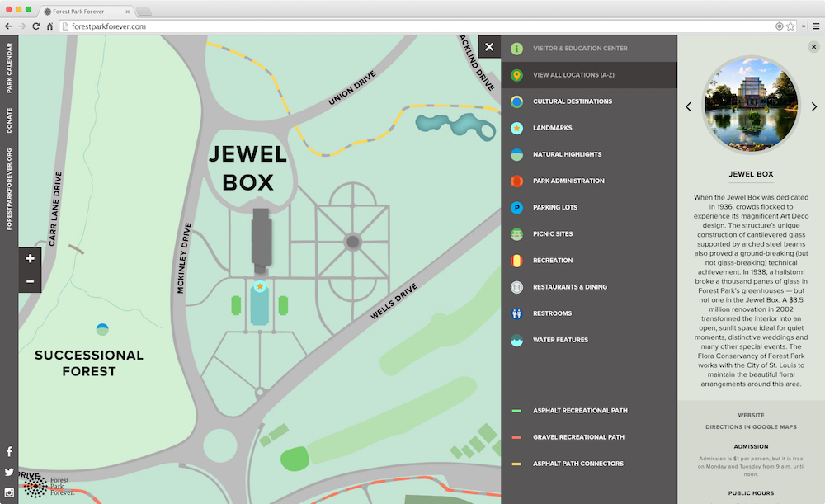Screen dimensions: 825x504
Task: Open the Chrome hamburger menu
Action: 817,26
